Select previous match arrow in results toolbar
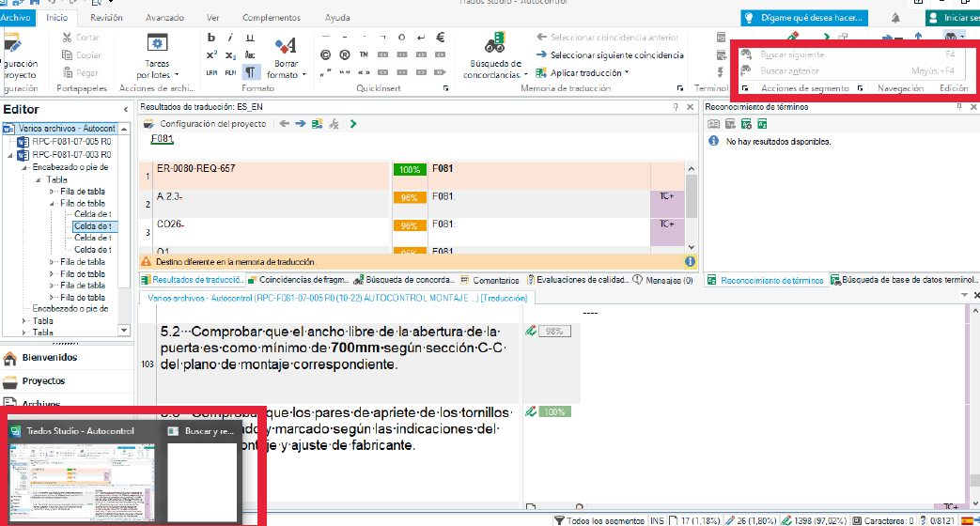980x526 pixels. pyautogui.click(x=285, y=124)
